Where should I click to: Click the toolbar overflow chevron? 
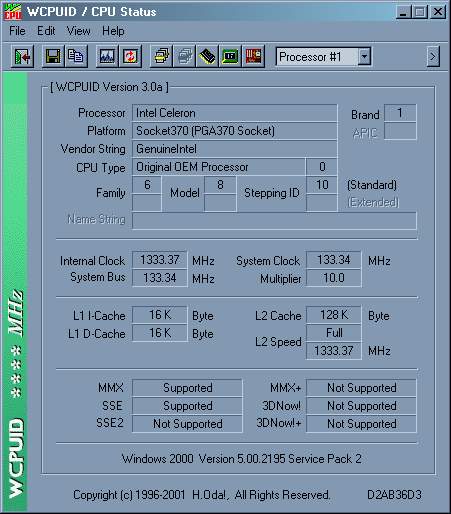433,57
